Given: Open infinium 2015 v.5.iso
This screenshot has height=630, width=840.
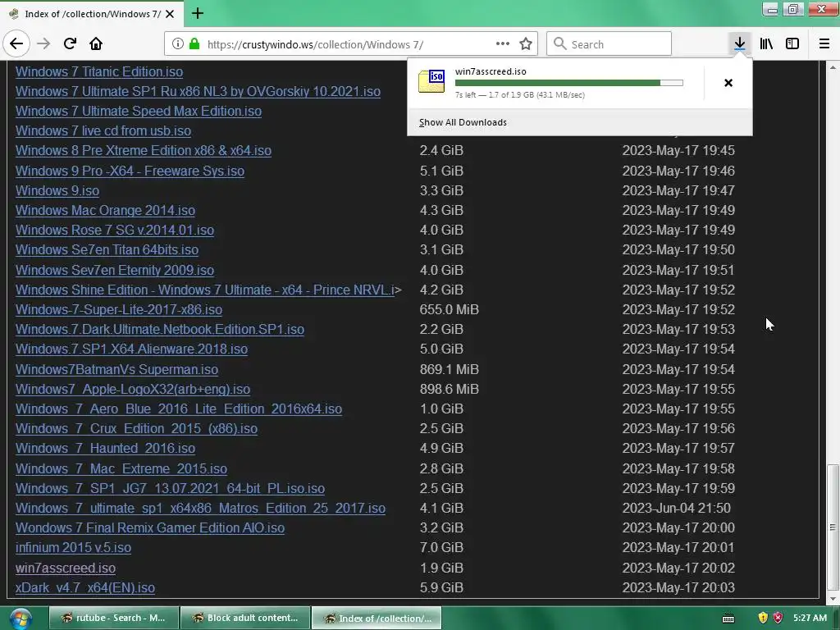Looking at the screenshot, I should point(73,548).
